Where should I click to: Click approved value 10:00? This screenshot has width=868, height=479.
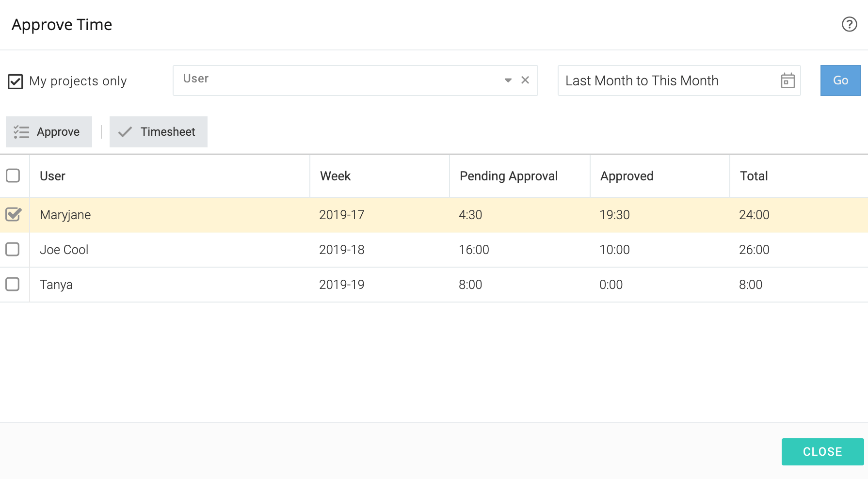[x=614, y=250]
